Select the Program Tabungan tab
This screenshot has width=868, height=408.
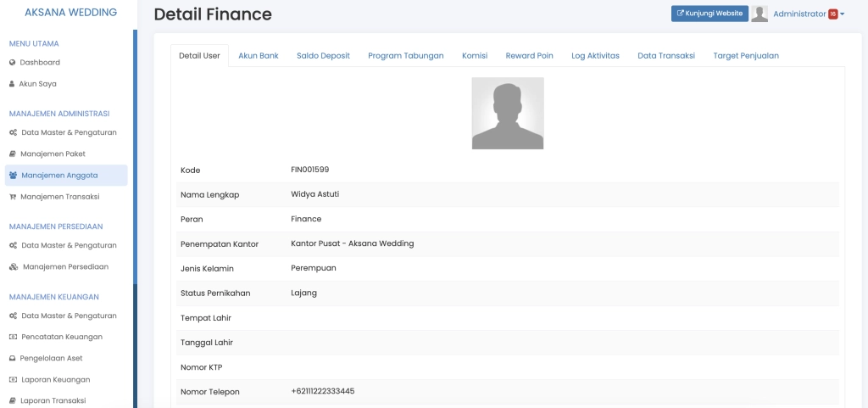(x=405, y=56)
